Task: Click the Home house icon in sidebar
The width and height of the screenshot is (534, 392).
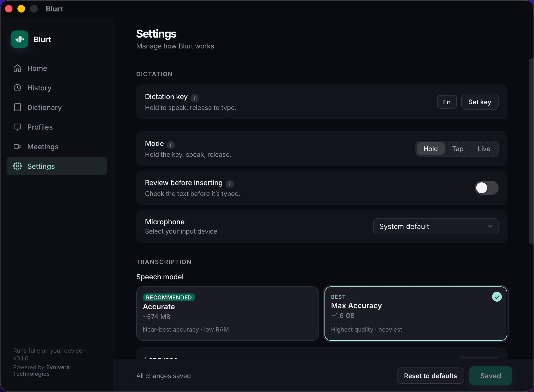Action: 17,68
